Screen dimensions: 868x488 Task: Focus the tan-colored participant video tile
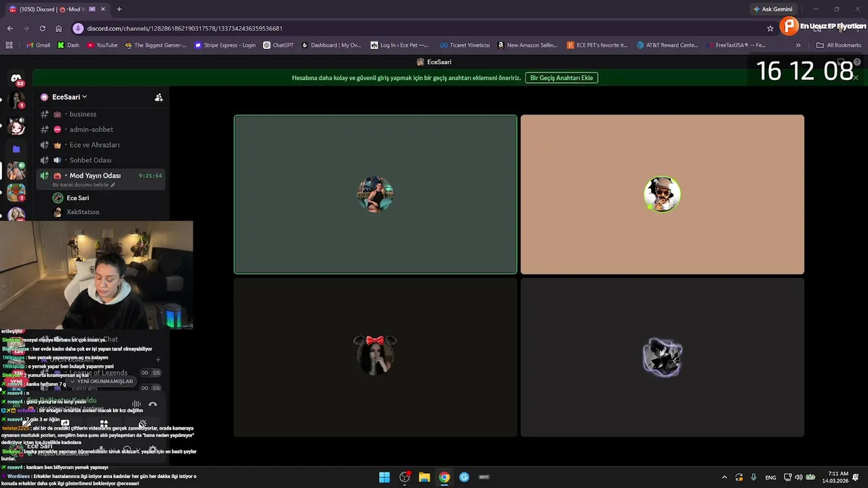click(663, 195)
